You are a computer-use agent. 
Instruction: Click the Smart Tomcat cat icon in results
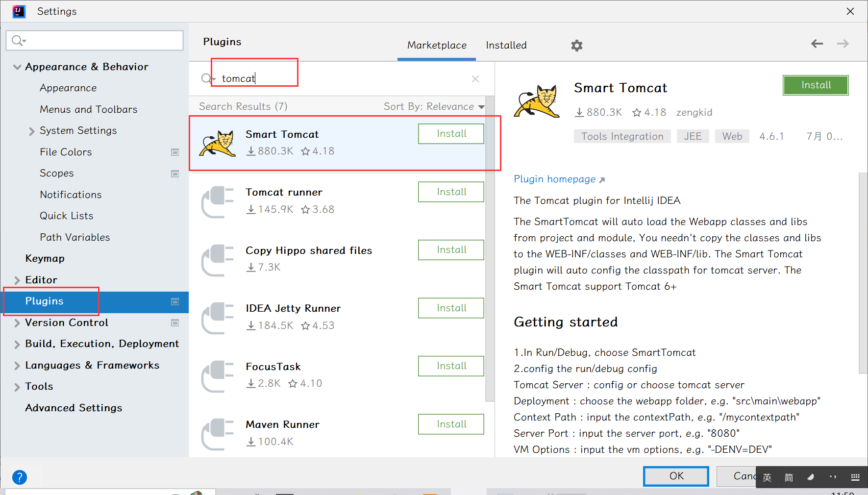tap(218, 143)
